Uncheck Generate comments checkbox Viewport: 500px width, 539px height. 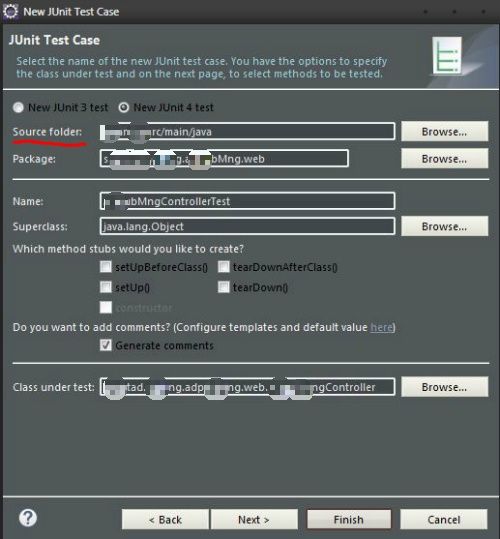[x=105, y=345]
